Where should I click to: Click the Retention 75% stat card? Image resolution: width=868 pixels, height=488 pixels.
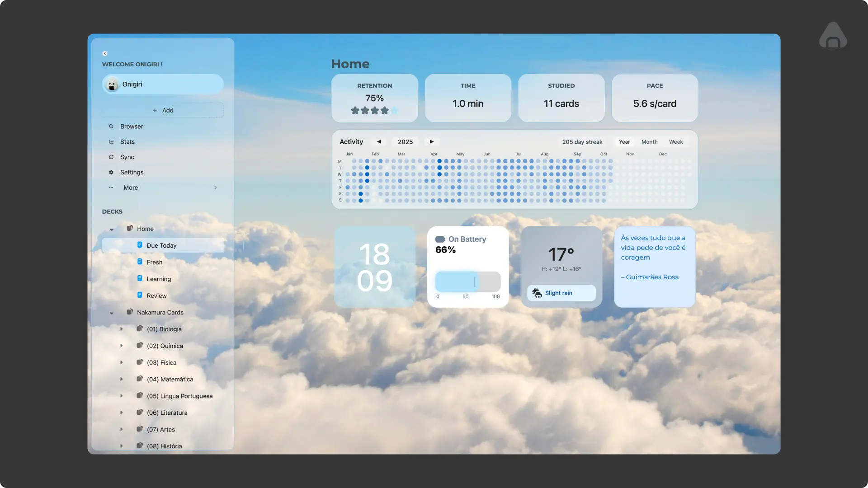click(x=374, y=98)
